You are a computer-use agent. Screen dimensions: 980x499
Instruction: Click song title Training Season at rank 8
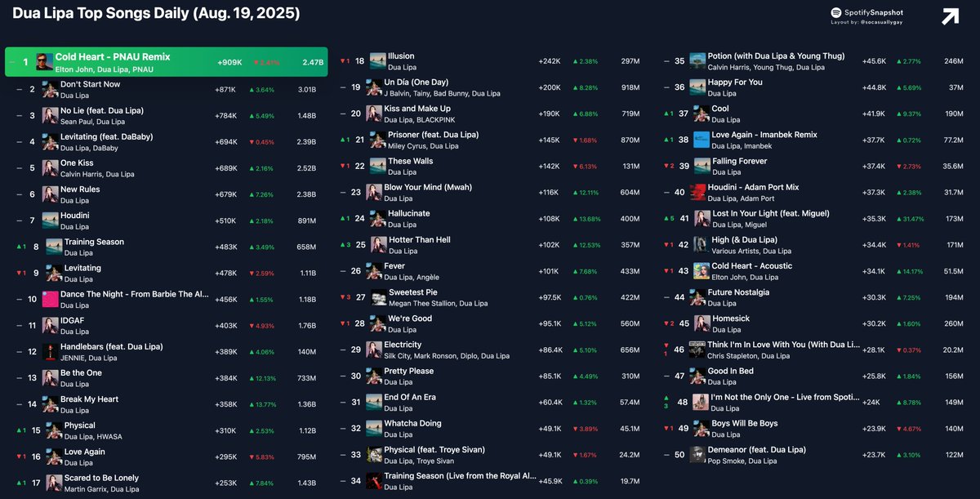pos(94,242)
